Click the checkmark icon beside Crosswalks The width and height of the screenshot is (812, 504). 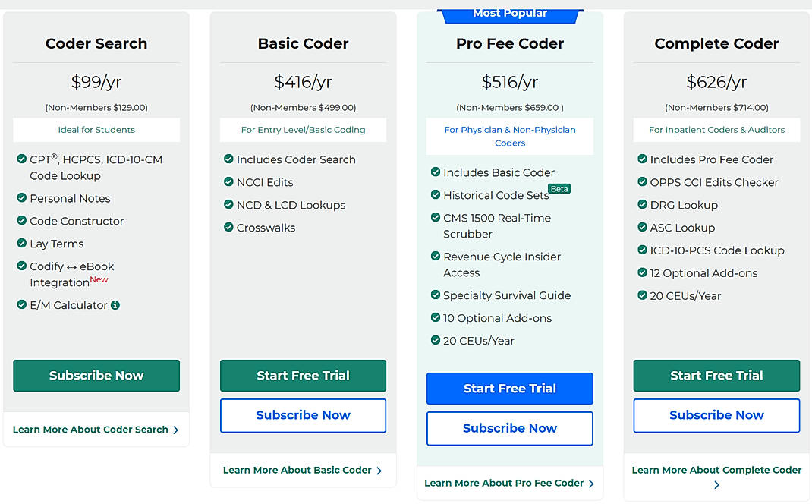228,227
